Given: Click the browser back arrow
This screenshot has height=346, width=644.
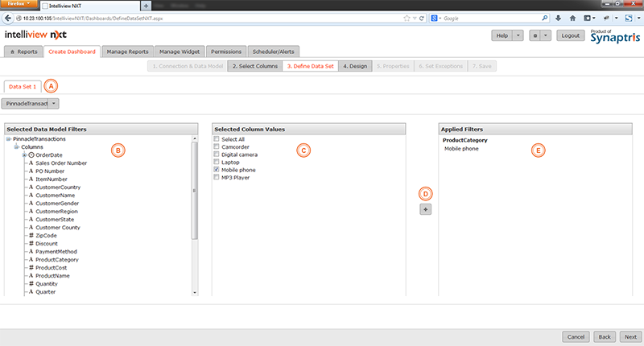Looking at the screenshot, I should pos(6,17).
